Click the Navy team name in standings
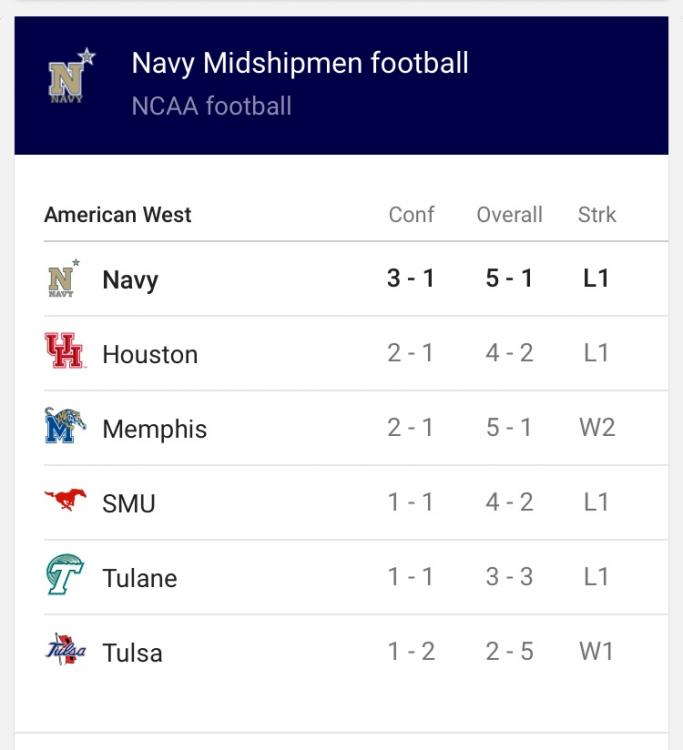683x750 pixels. point(130,280)
